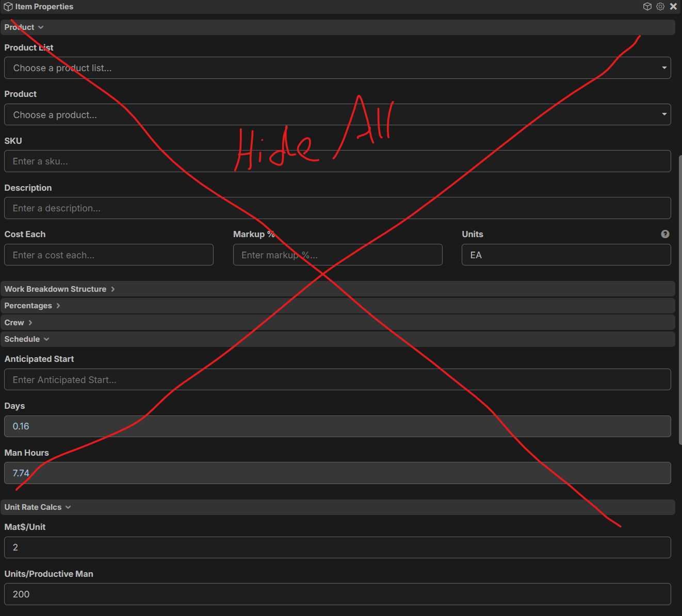
Task: Open panel settings via the gear icon
Action: (660, 7)
